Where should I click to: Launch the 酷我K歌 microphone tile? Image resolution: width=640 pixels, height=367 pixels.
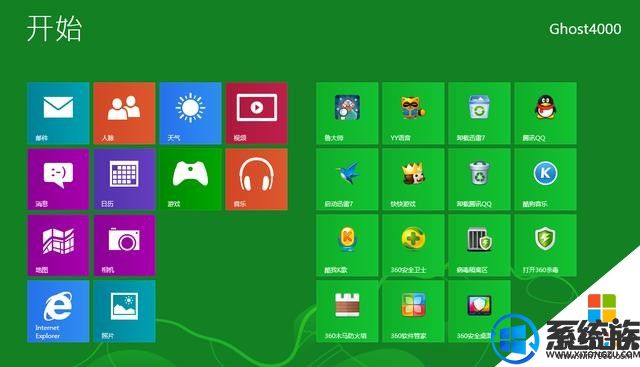pos(347,245)
